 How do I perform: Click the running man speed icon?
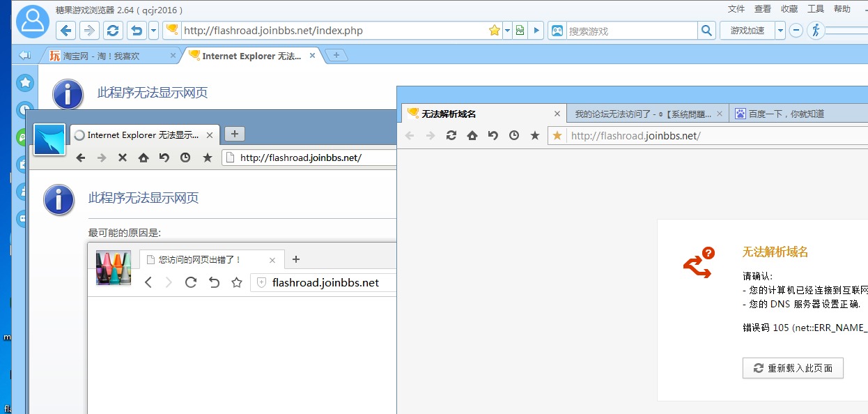(x=815, y=30)
